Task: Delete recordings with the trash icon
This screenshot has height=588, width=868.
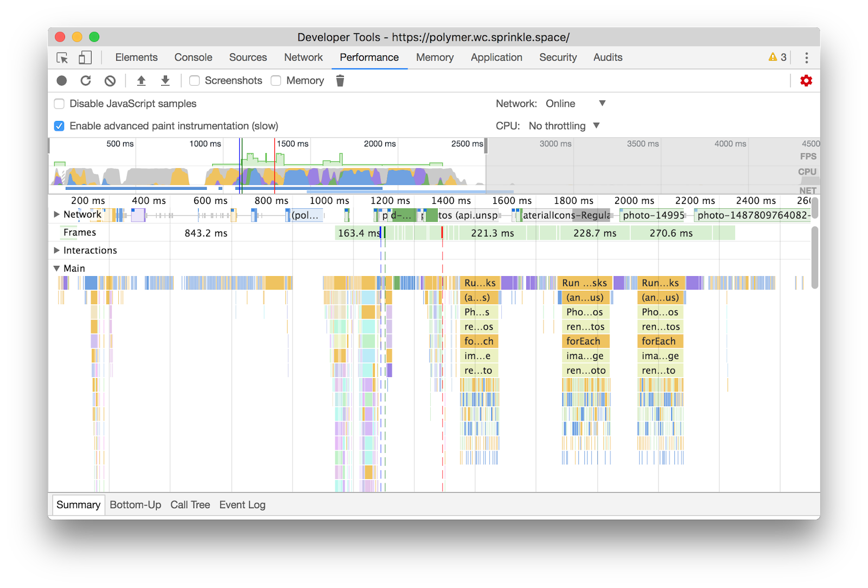Action: point(340,80)
